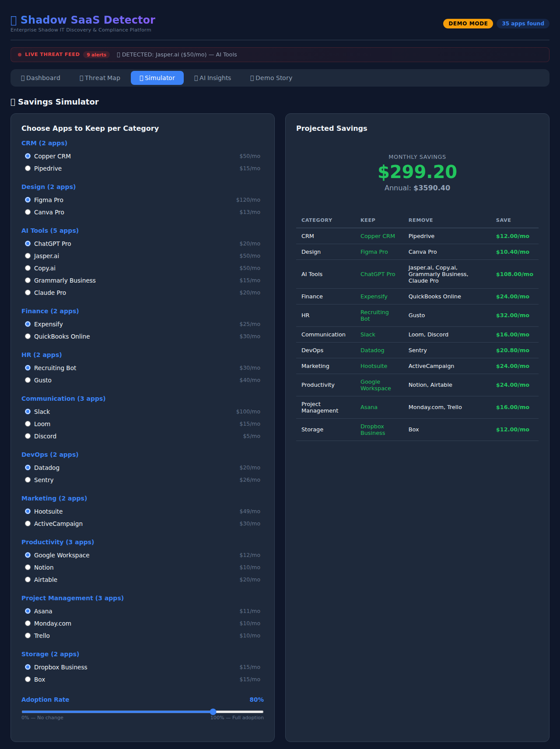Click the DEMO MODE badge

468,24
